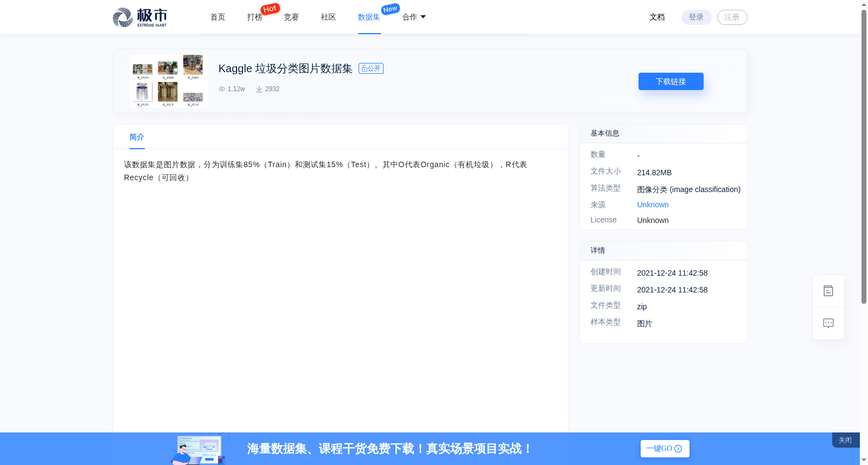Image resolution: width=868 pixels, height=465 pixels.
Task: Open the 社区 community page
Action: [x=329, y=17]
